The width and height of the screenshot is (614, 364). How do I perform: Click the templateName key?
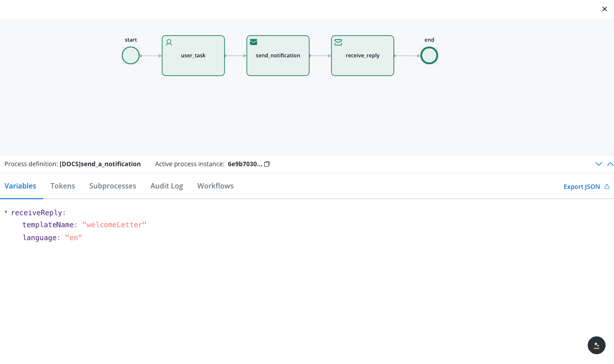[48, 225]
